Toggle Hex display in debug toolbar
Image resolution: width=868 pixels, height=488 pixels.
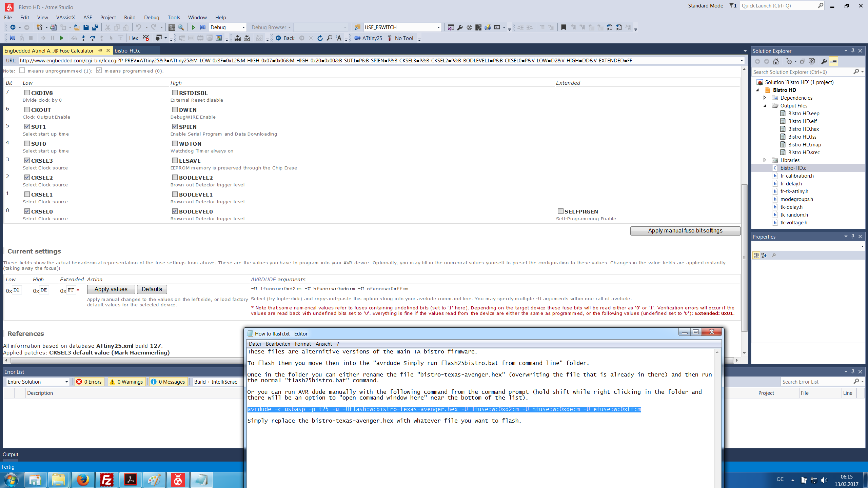(134, 38)
